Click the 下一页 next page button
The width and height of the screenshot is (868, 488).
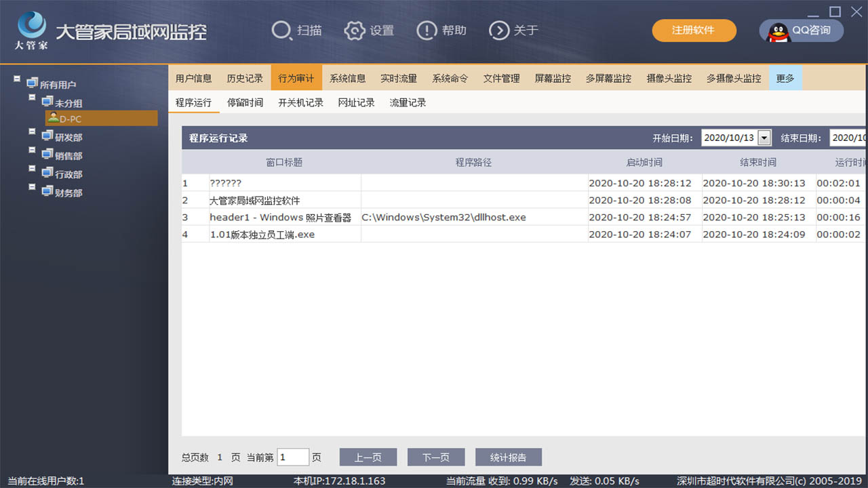pyautogui.click(x=436, y=457)
